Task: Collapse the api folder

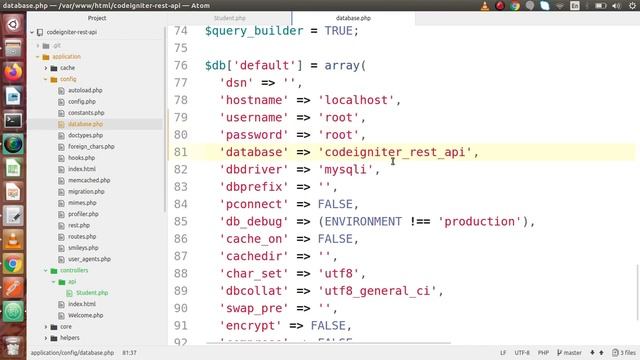Action: tap(53, 282)
